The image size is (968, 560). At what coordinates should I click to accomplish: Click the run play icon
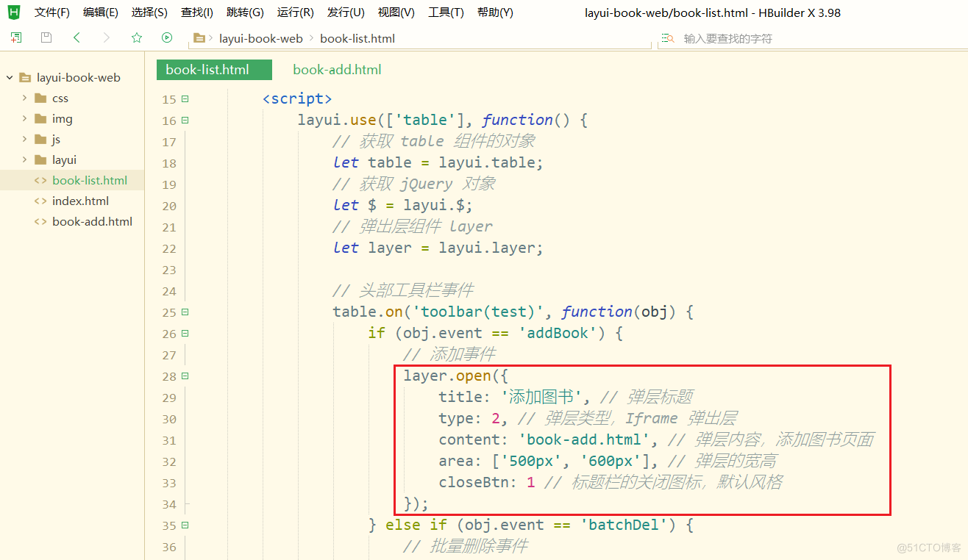[x=167, y=37]
